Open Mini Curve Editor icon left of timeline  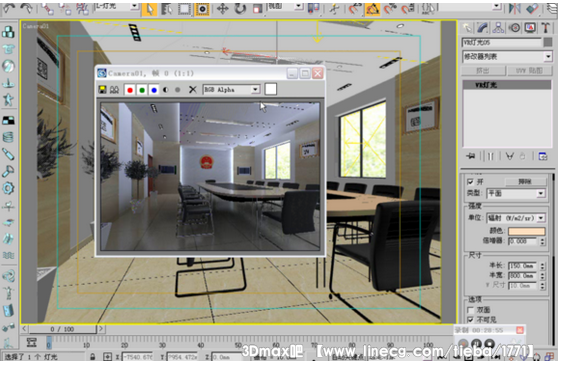tap(32, 343)
